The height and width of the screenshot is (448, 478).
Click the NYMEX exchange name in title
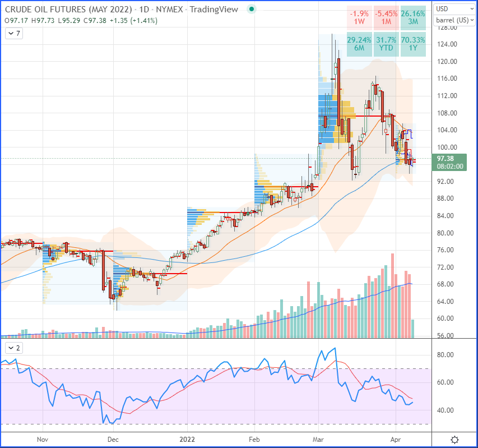169,10
